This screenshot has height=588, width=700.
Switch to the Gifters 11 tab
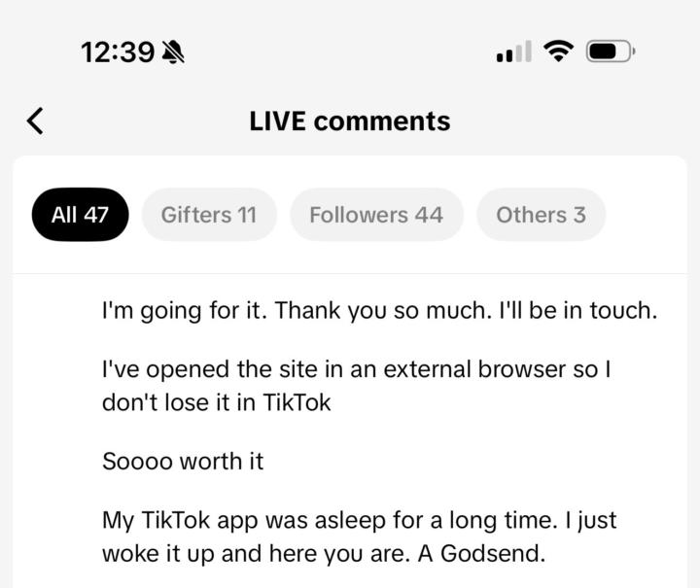pos(209,215)
